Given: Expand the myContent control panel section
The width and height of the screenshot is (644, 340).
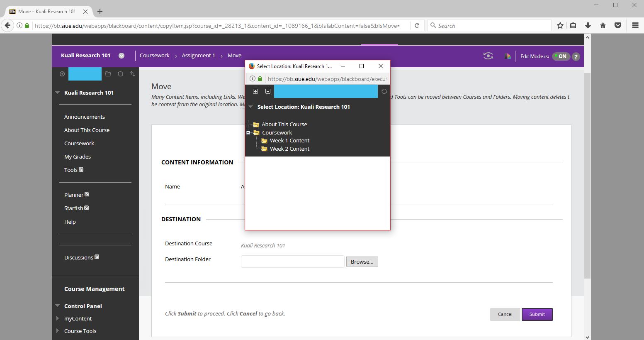Looking at the screenshot, I should pos(58,318).
